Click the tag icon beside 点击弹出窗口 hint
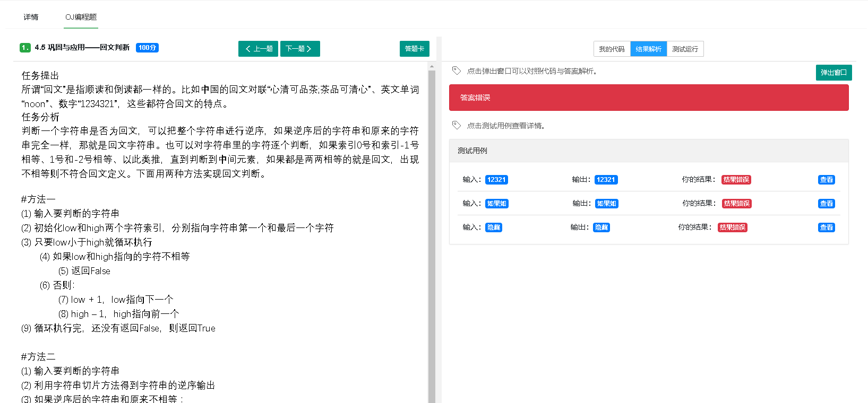This screenshot has width=868, height=403. (456, 71)
